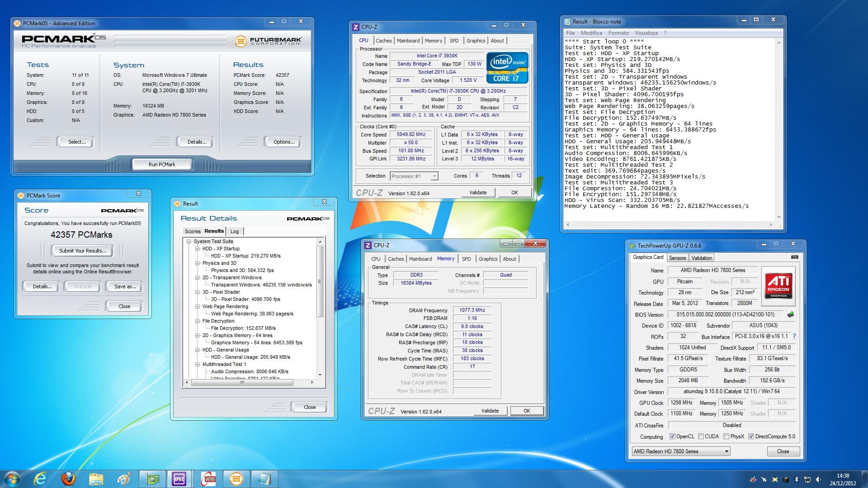Launch Internet Explorer from the taskbar

41,479
